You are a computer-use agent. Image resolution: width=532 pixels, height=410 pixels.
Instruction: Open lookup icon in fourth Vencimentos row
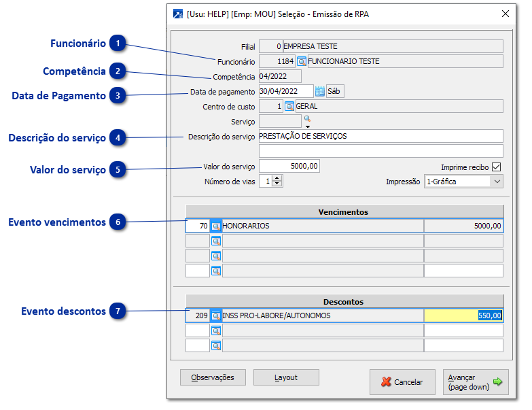point(216,271)
